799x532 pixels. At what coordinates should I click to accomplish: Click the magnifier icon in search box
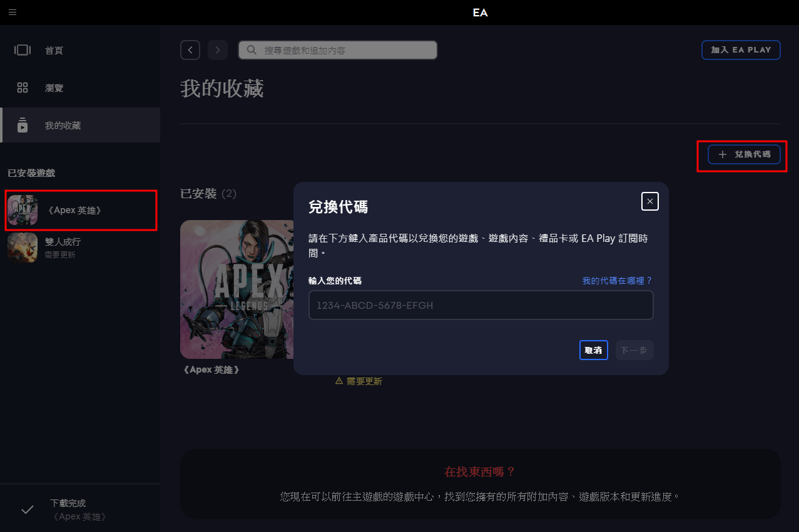[x=252, y=50]
